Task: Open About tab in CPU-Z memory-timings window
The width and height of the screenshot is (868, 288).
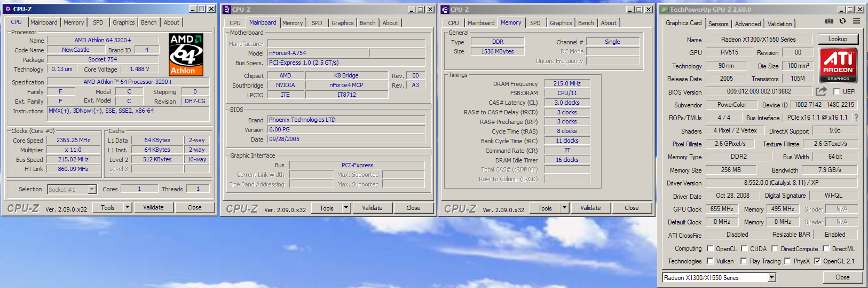Action: 609,23
